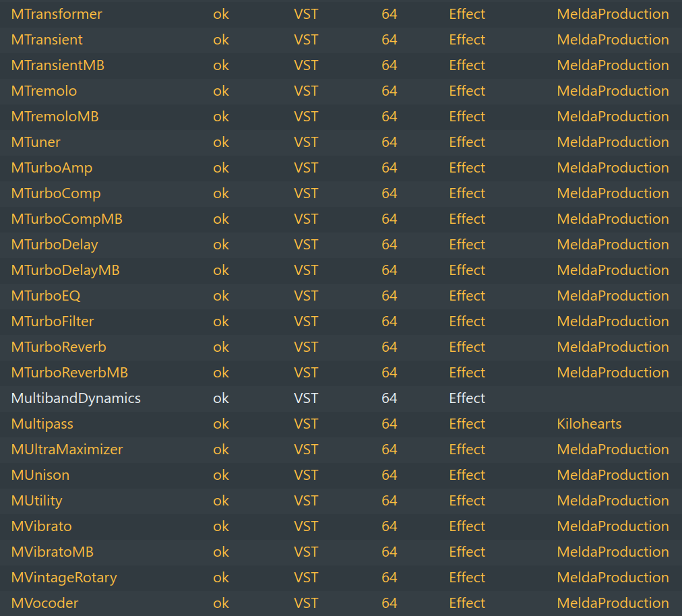Select the MTransformer plugin row
The image size is (682, 616).
(x=341, y=14)
